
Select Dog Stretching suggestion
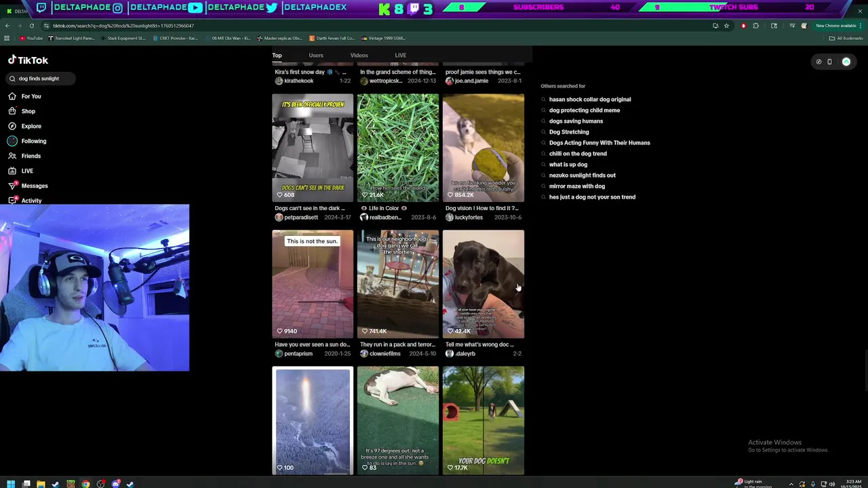(568, 132)
